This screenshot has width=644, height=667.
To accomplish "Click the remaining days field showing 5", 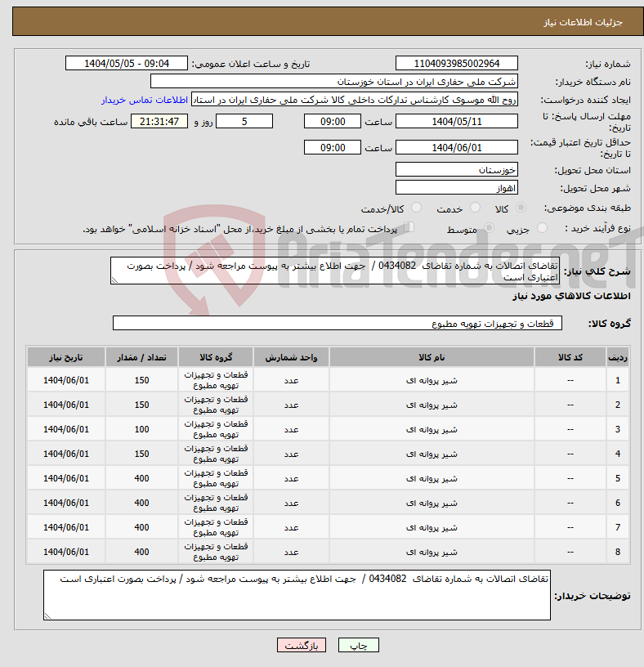I will (x=244, y=122).
